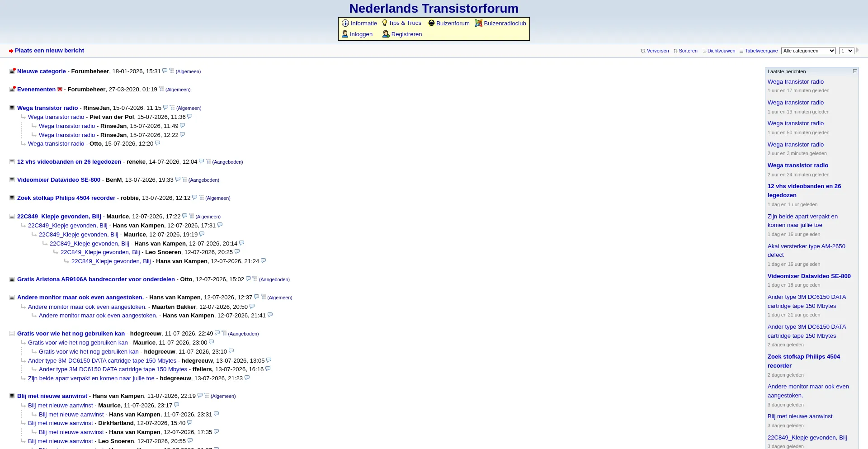This screenshot has width=868, height=449.
Task: Click speech bubble after Otto's Wega reply
Action: click(x=158, y=143)
